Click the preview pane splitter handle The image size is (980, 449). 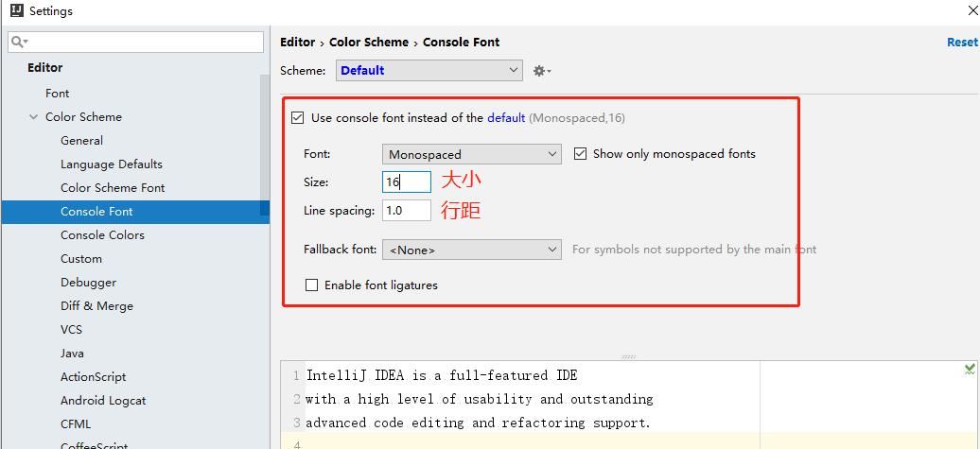629,356
